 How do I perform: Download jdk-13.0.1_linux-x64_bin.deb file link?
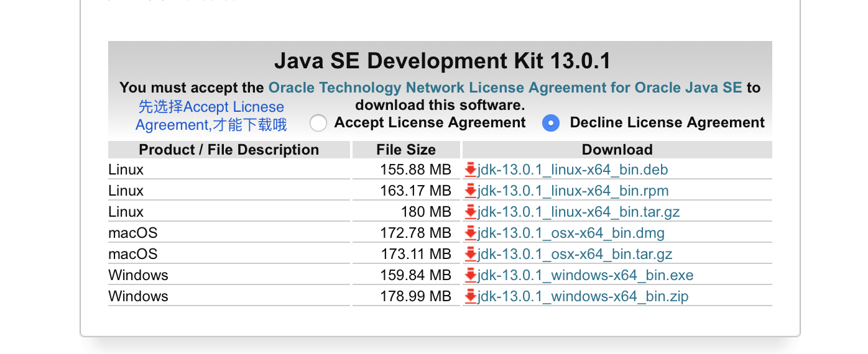click(573, 170)
